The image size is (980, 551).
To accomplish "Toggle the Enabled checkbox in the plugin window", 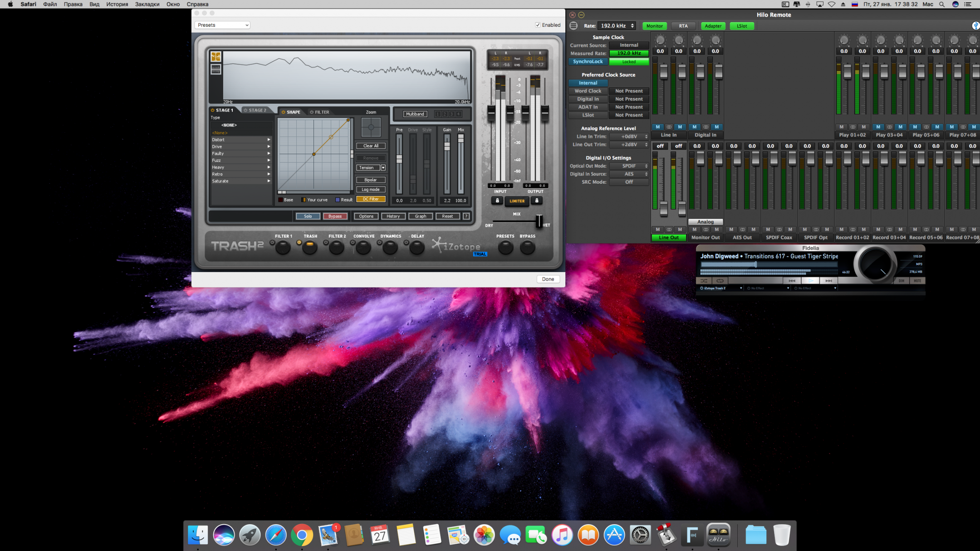I will tap(538, 25).
